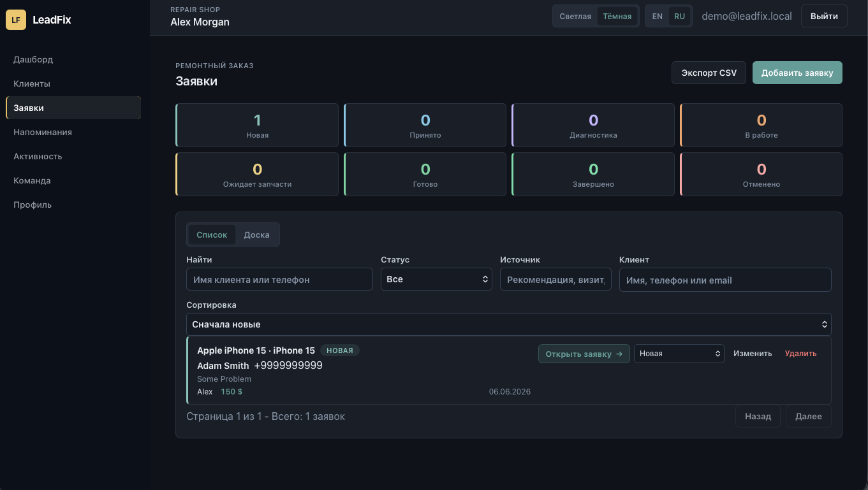
Task: Switch to Доска view tab
Action: [x=257, y=234]
